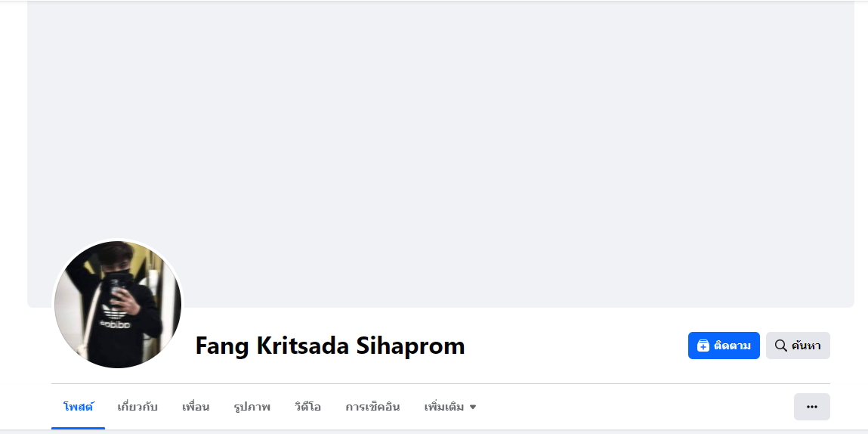Screen dimensions: 868x434
Task: Click the magnifying glass icon beside ค้นหา
Action: tap(780, 346)
